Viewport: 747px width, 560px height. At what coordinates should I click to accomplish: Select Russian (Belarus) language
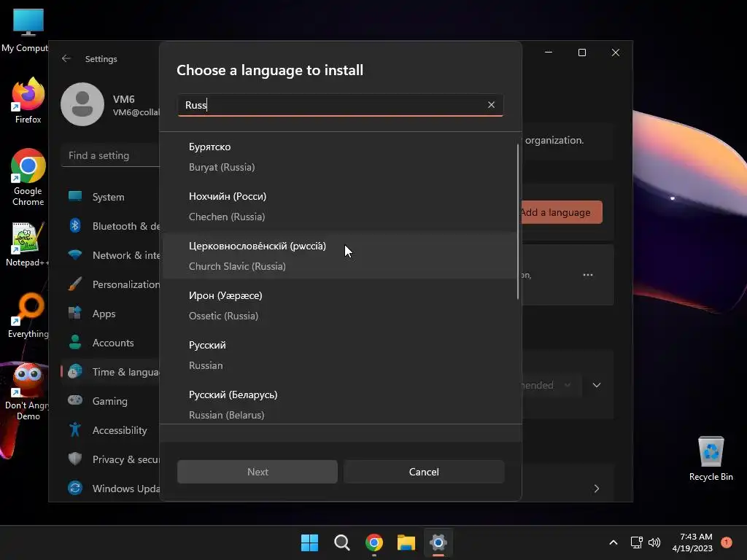pos(340,404)
